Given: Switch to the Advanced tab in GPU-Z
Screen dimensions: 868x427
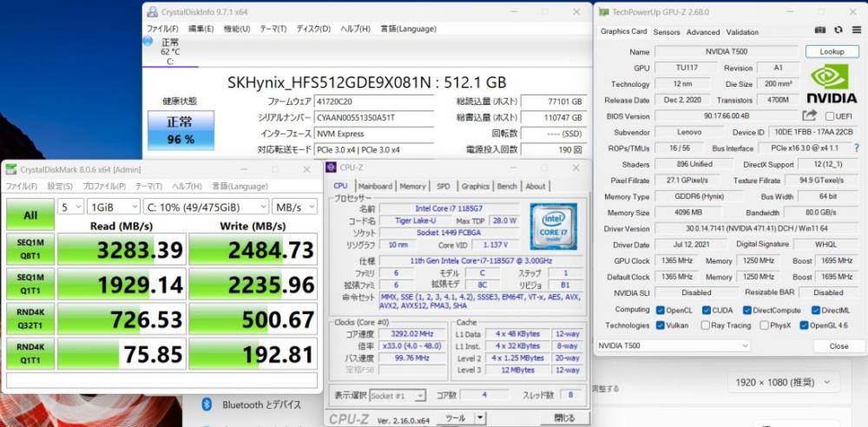Looking at the screenshot, I should tap(703, 32).
